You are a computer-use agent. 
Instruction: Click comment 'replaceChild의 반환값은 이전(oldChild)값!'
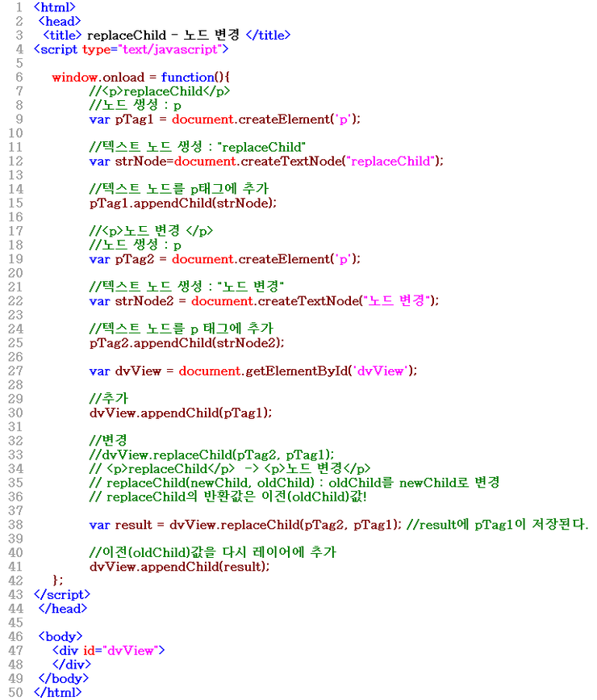(x=236, y=497)
